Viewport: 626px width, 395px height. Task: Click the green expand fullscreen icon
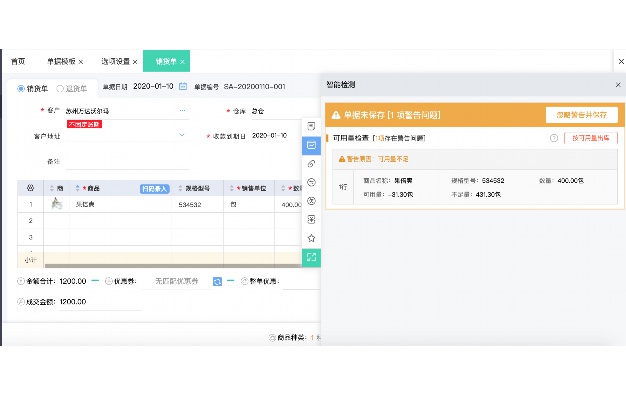(311, 257)
